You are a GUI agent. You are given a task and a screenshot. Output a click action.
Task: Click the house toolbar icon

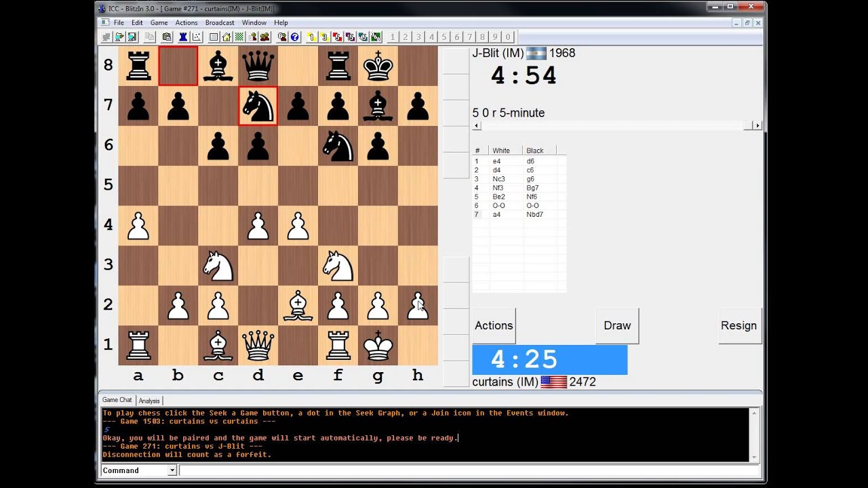tap(226, 37)
